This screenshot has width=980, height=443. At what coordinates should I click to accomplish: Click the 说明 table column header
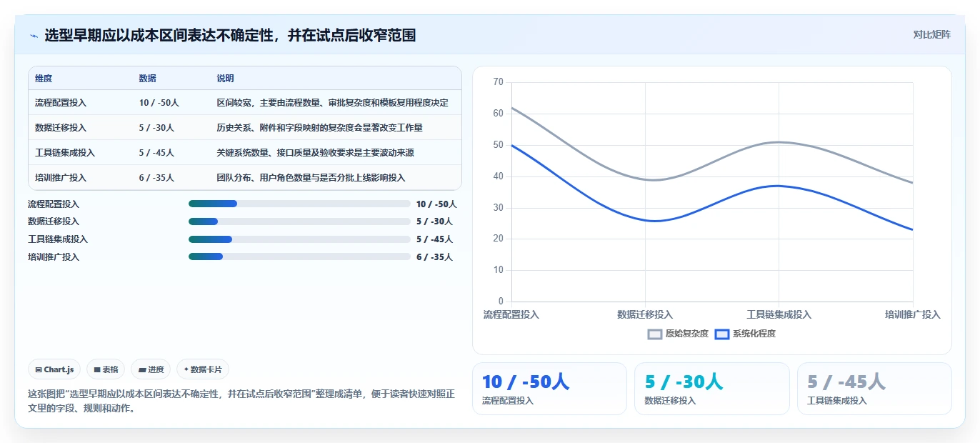226,79
